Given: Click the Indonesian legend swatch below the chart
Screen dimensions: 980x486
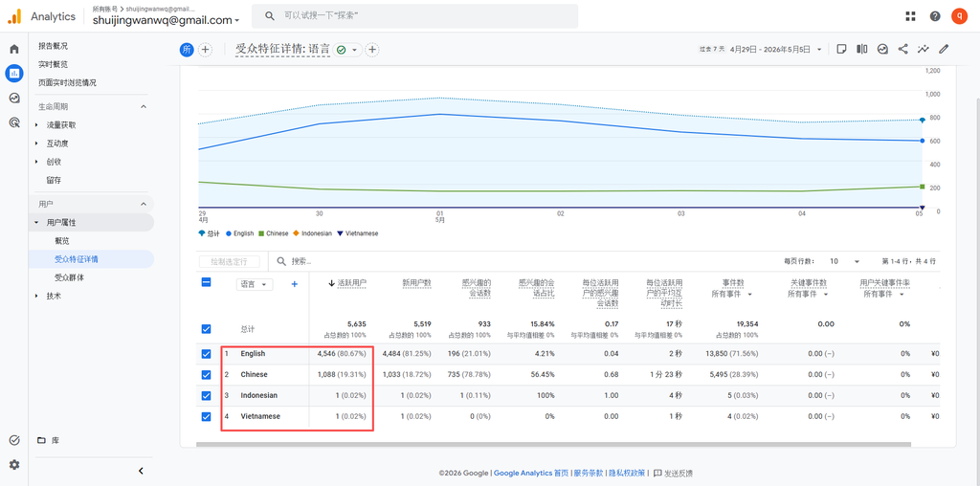Looking at the screenshot, I should coord(297,233).
